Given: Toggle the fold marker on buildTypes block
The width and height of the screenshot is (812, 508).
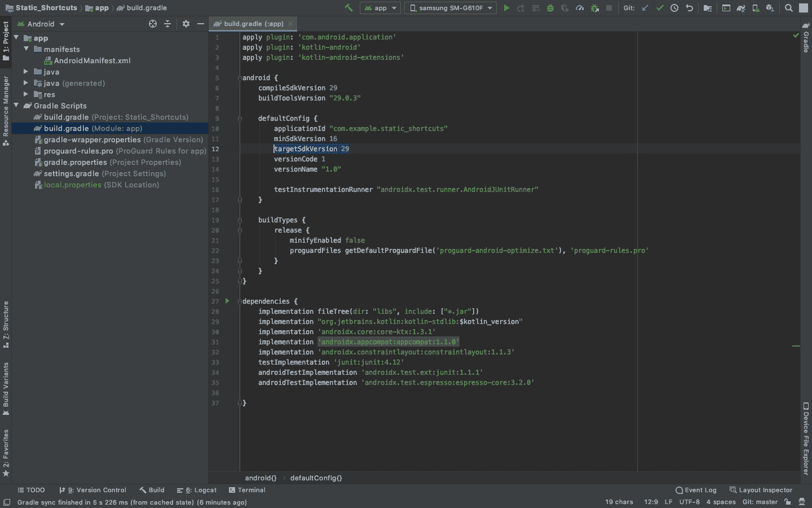Looking at the screenshot, I should (239, 220).
